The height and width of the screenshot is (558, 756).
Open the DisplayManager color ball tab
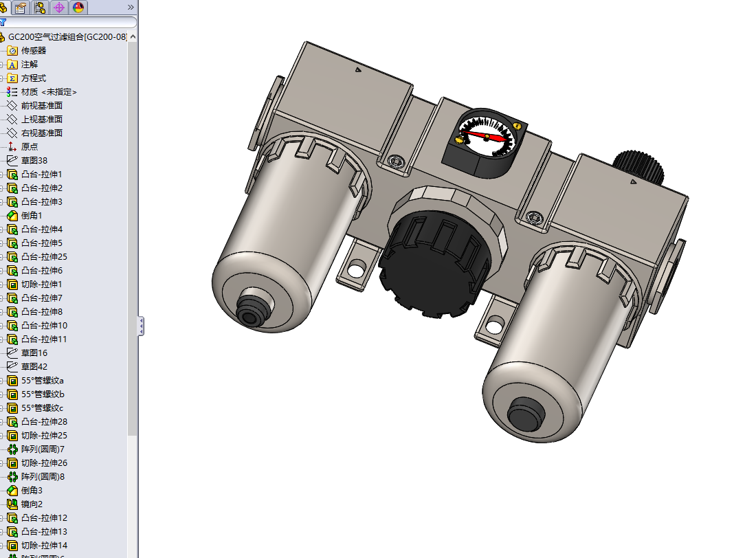(78, 8)
